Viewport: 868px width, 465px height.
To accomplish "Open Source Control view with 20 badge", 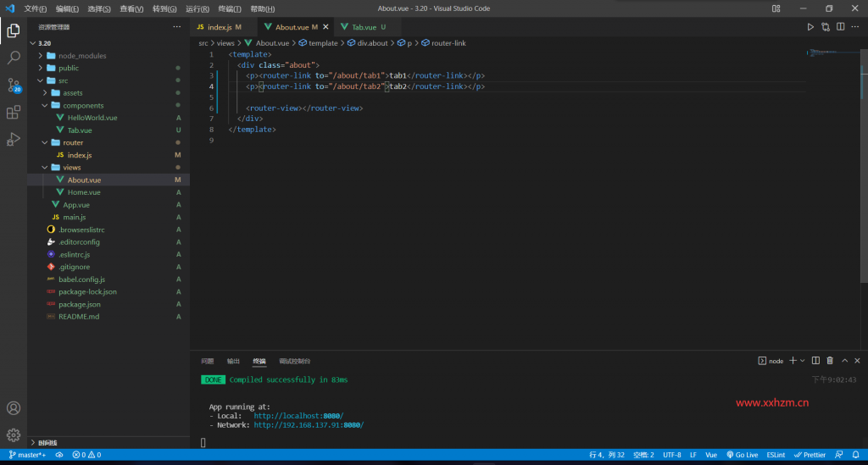I will point(14,85).
